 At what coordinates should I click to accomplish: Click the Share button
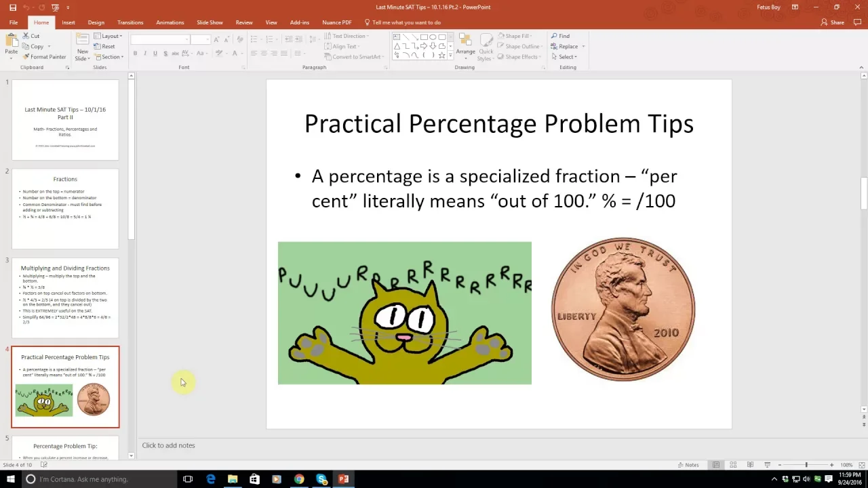833,22
